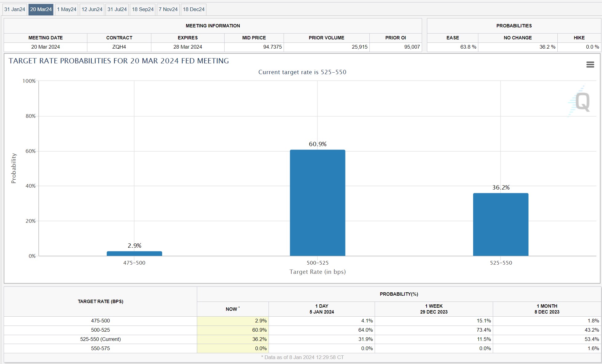602x364 pixels.
Task: Select the 31 Jul24 meeting tab
Action: click(117, 9)
